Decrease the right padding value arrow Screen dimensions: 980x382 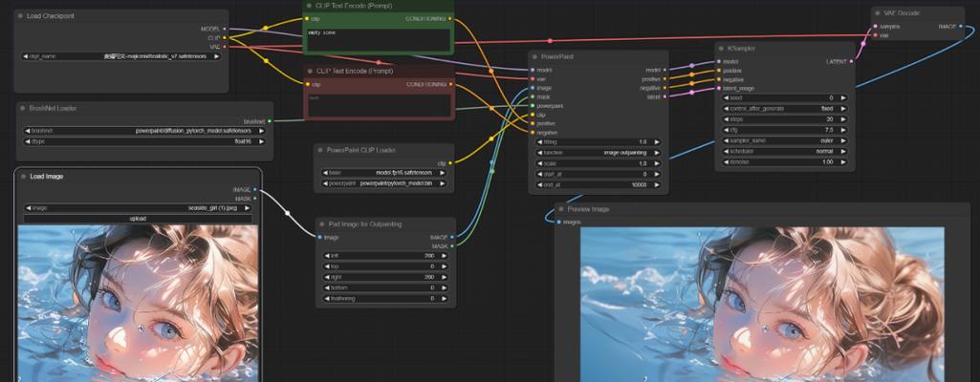pyautogui.click(x=326, y=277)
